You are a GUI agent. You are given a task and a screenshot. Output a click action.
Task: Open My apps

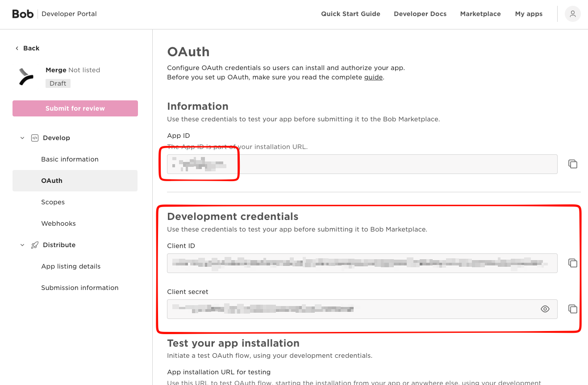pyautogui.click(x=529, y=14)
